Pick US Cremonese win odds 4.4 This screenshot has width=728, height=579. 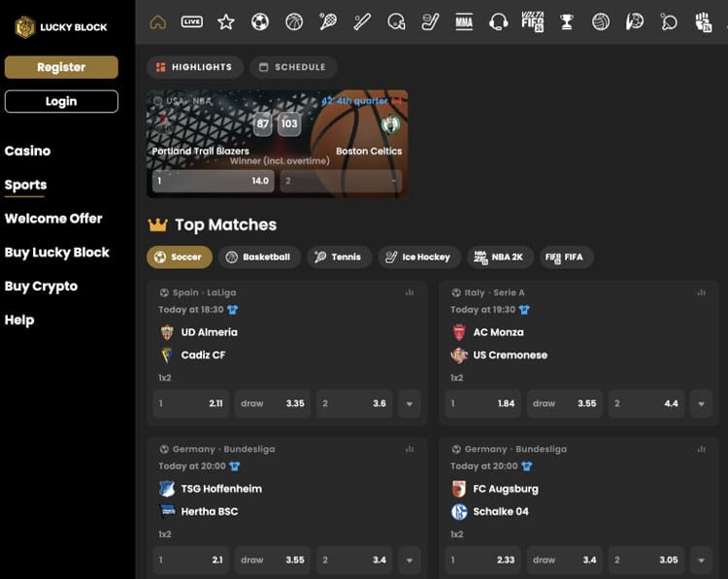coord(646,403)
